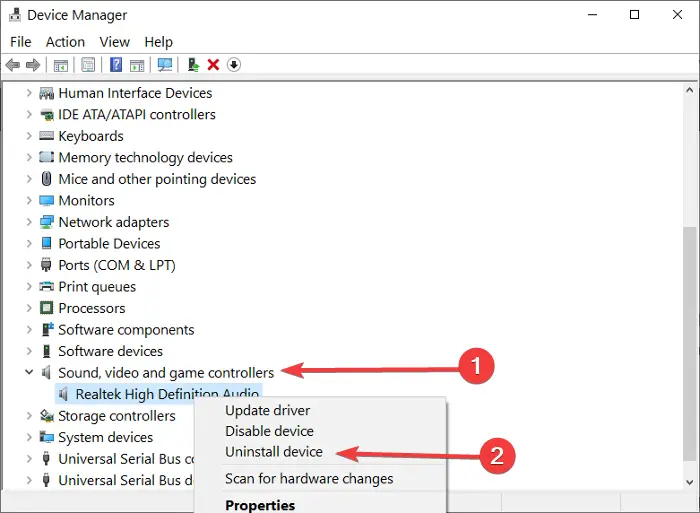This screenshot has height=513, width=700.
Task: Expand the Portable Devices node
Action: pos(29,243)
